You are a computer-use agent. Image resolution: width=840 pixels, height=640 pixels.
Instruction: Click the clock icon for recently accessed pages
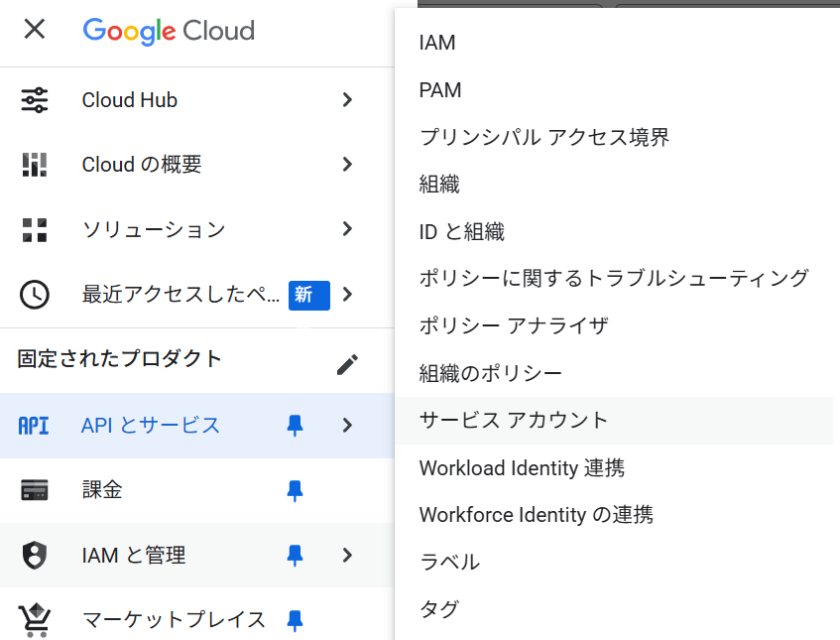pyautogui.click(x=35, y=295)
